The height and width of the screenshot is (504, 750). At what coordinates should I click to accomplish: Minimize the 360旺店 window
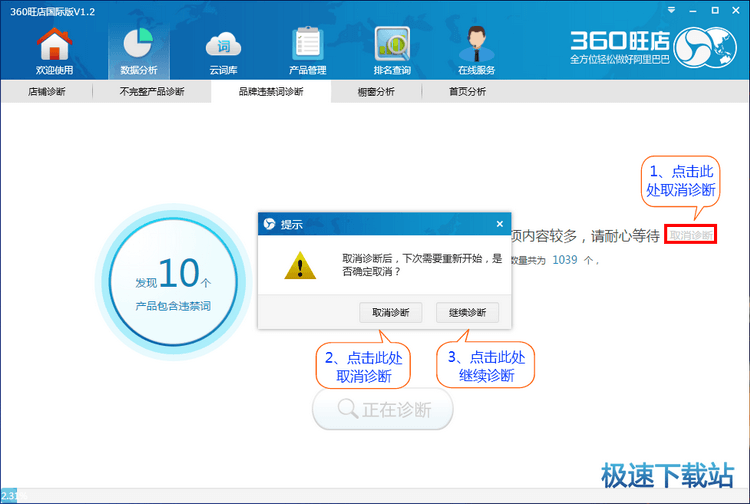point(693,11)
